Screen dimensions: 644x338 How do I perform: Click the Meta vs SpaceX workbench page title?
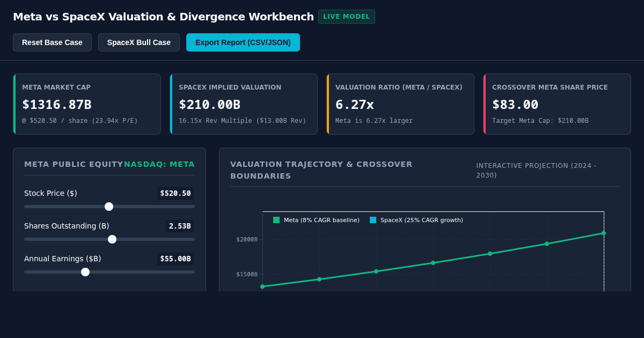163,17
